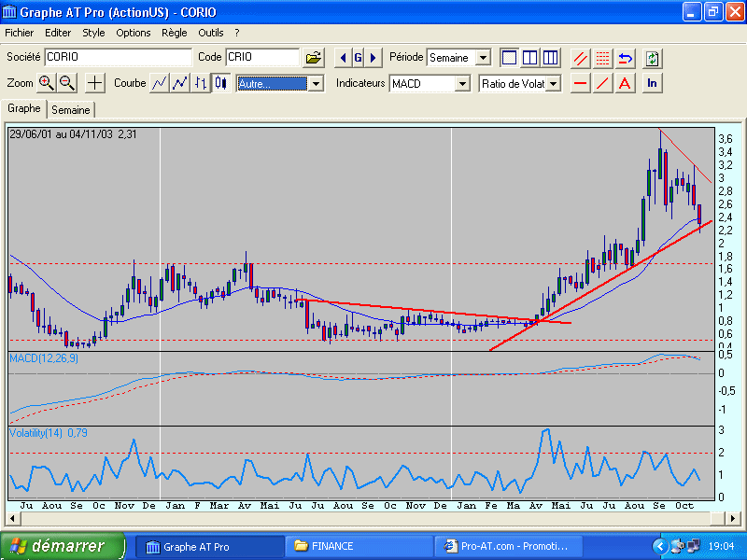Expand the Autre... curve dropdown

tap(316, 84)
